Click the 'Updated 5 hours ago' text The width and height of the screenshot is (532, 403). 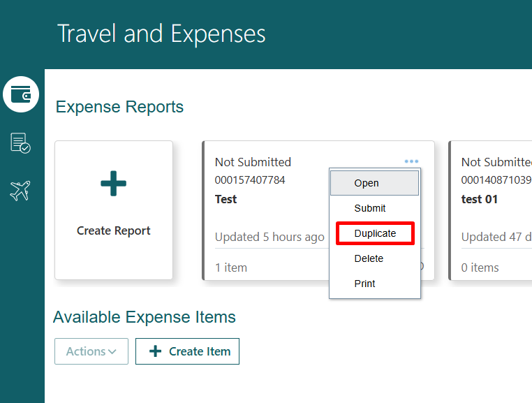pyautogui.click(x=269, y=237)
